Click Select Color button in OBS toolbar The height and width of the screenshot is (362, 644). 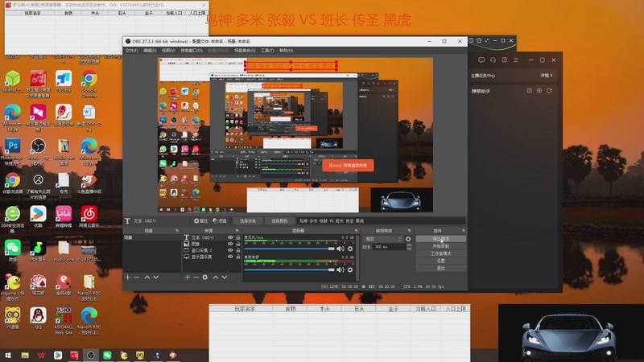click(x=279, y=220)
